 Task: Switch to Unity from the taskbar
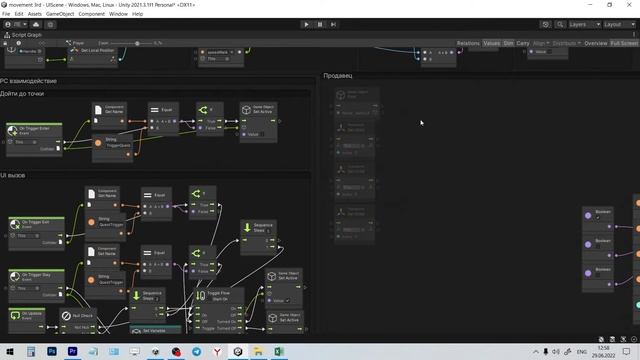[x=238, y=351]
